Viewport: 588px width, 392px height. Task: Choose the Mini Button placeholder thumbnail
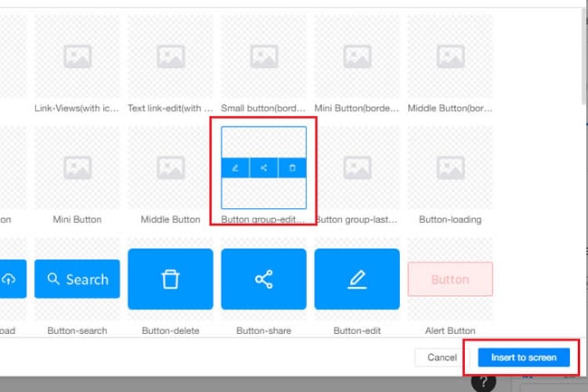pyautogui.click(x=77, y=167)
